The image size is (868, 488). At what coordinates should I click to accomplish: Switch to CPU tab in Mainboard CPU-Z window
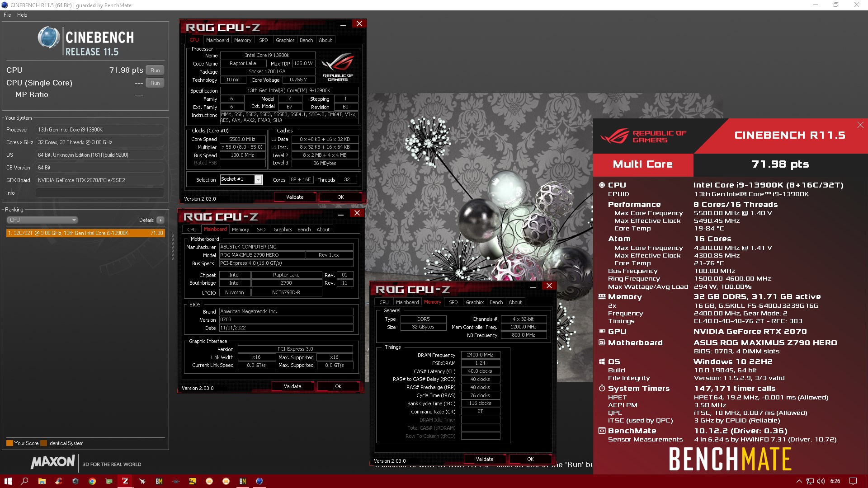coord(192,230)
